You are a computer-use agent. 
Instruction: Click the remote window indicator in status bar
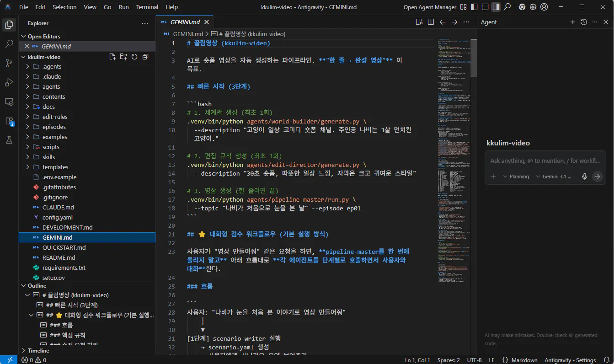tap(10, 360)
